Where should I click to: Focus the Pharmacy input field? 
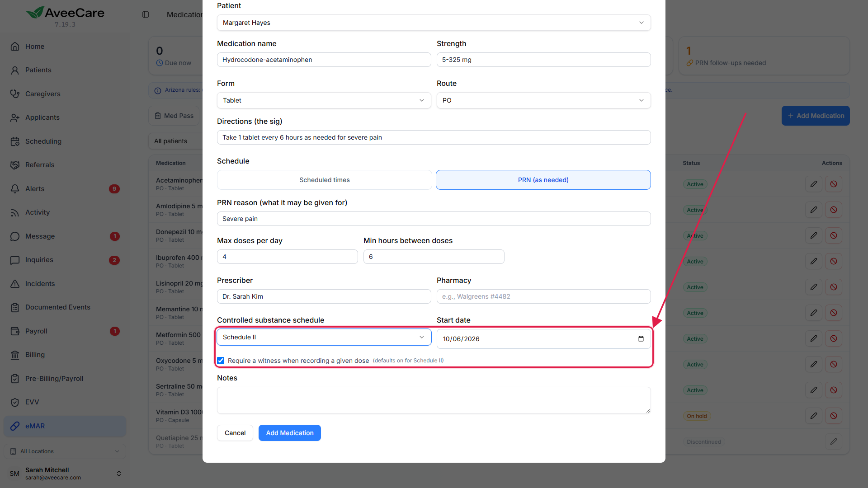[544, 296]
